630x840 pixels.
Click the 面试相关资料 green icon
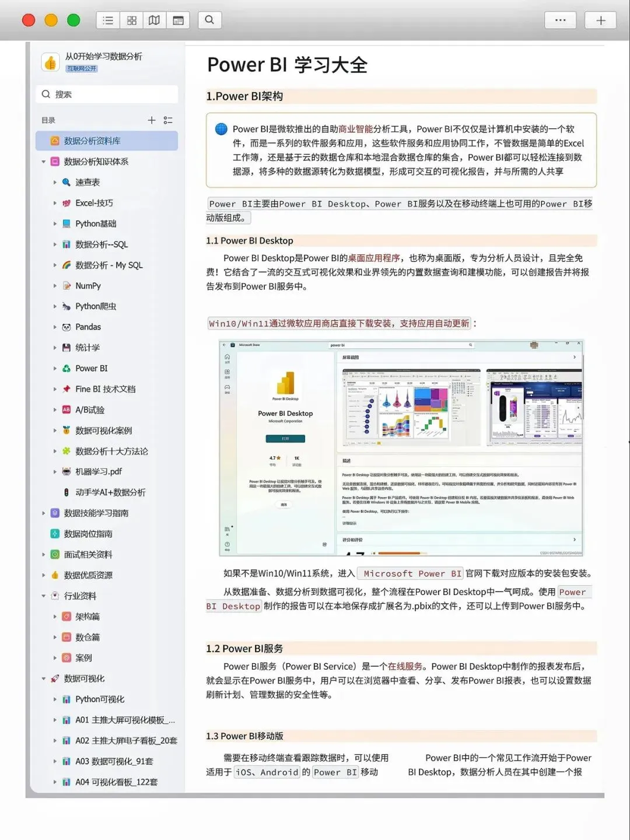point(55,555)
